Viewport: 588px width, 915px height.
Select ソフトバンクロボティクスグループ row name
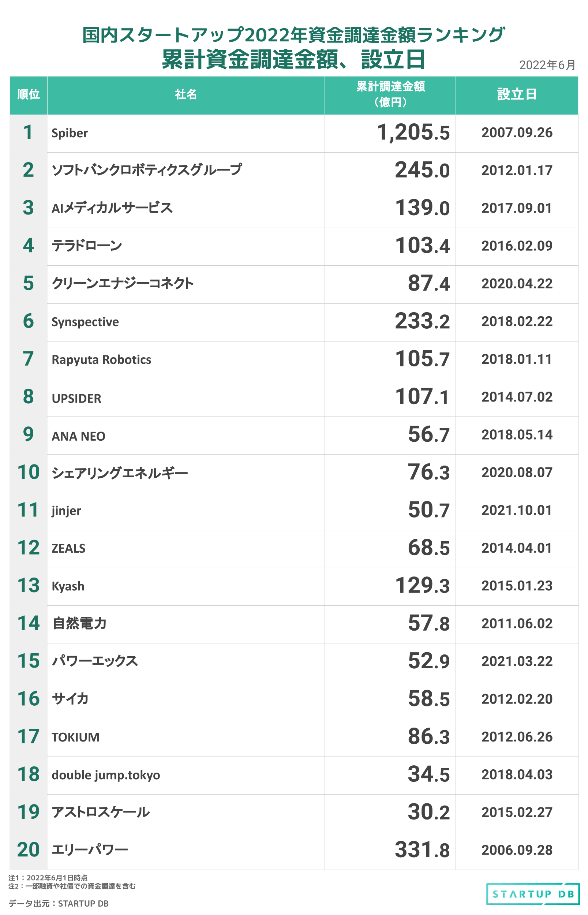pyautogui.click(x=147, y=170)
